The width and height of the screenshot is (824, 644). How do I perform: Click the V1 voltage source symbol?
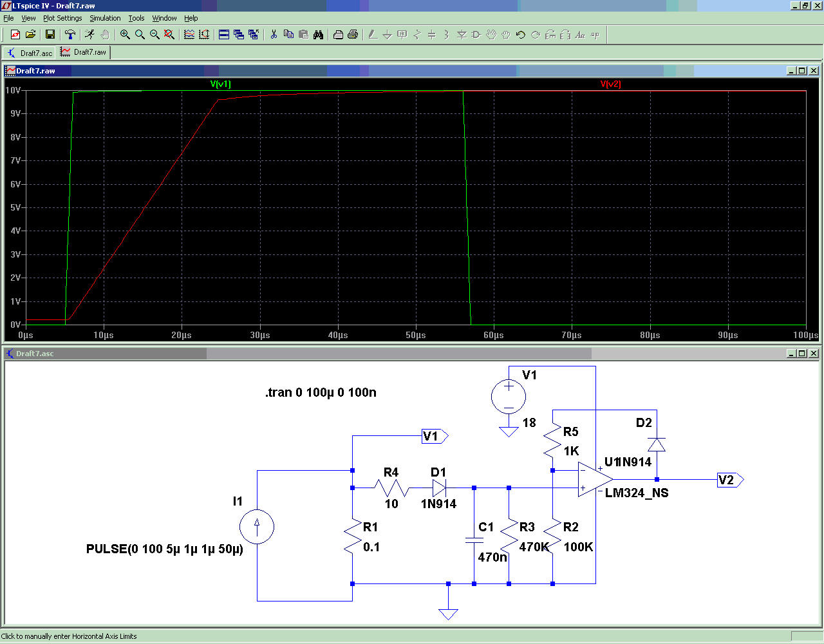tap(509, 395)
